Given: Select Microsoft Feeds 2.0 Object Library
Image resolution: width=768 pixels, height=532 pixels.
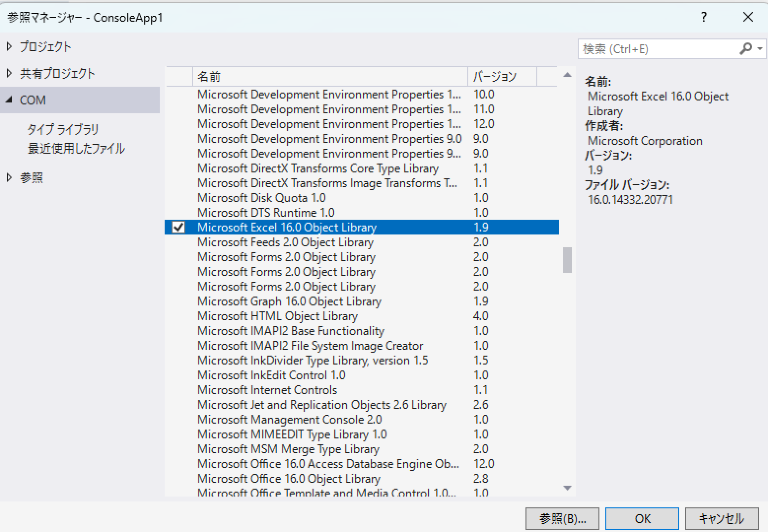Looking at the screenshot, I should click(x=362, y=242).
